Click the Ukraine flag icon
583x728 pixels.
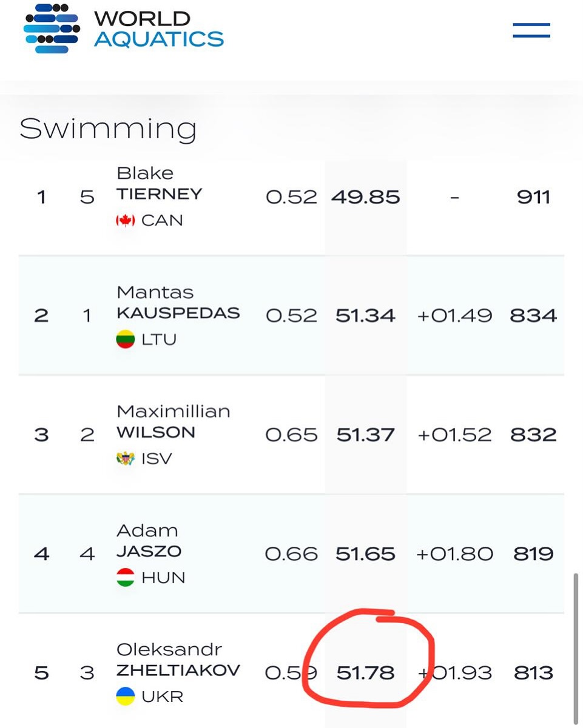click(126, 696)
